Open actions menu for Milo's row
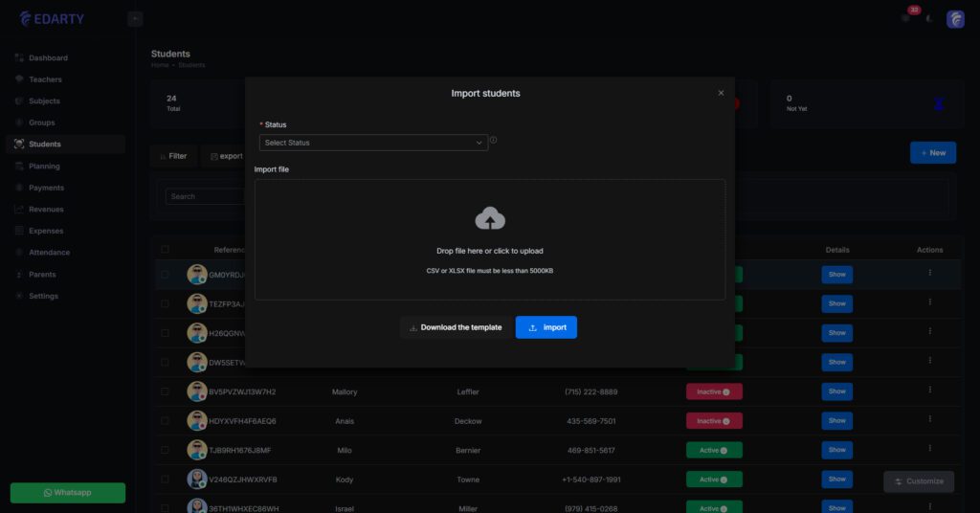This screenshot has height=513, width=980. pos(929,450)
